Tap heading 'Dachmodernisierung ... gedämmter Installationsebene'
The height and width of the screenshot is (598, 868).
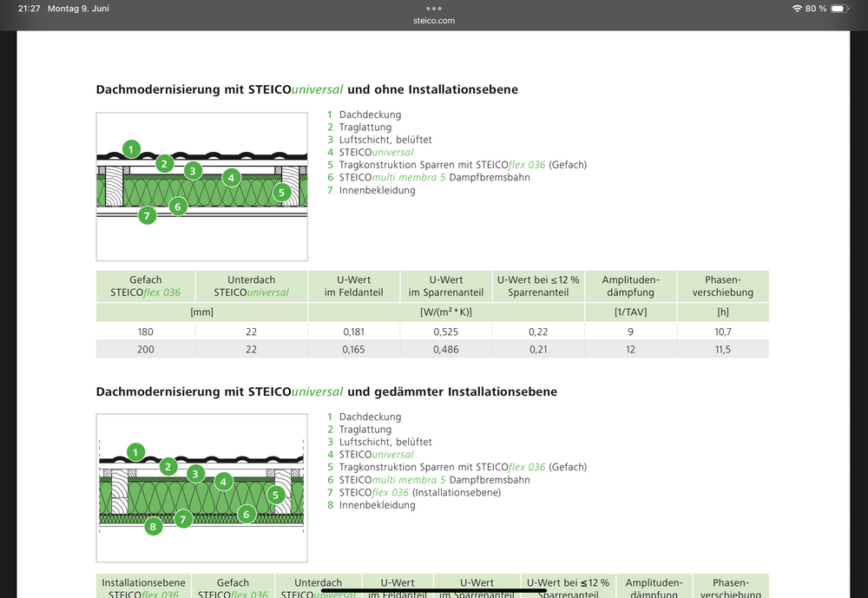tap(326, 392)
